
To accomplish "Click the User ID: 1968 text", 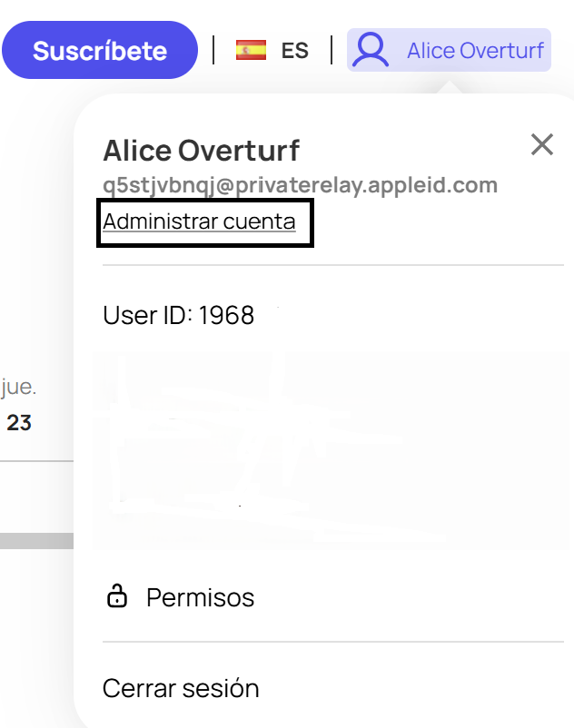I will [178, 315].
